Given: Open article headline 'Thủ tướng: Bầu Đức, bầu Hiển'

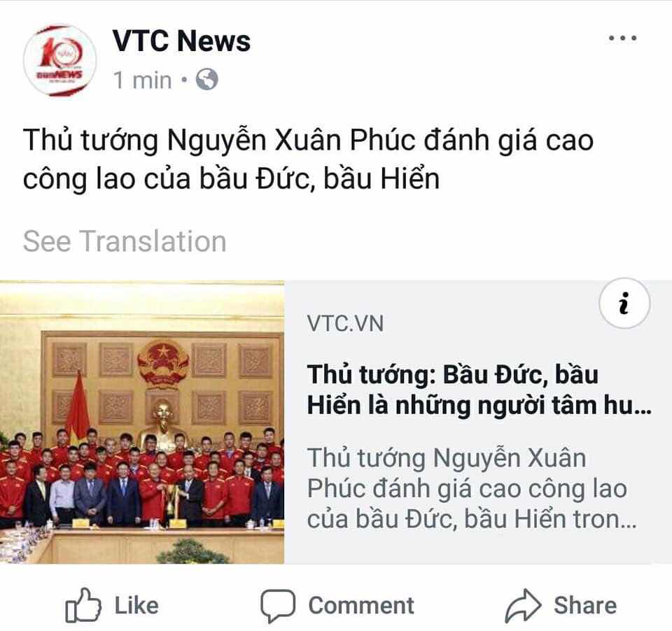Looking at the screenshot, I should (479, 390).
